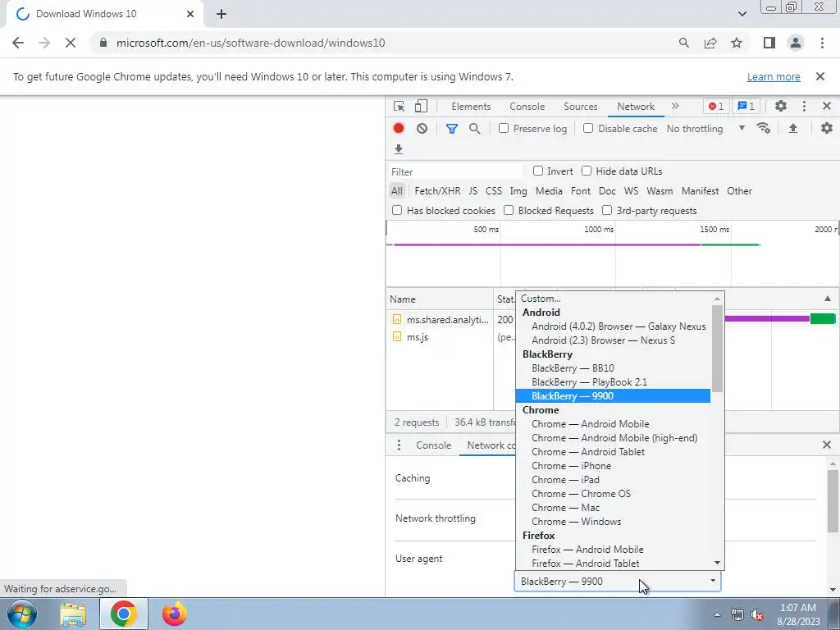Open network conditions wifi icon
The width and height of the screenshot is (840, 630).
(764, 129)
